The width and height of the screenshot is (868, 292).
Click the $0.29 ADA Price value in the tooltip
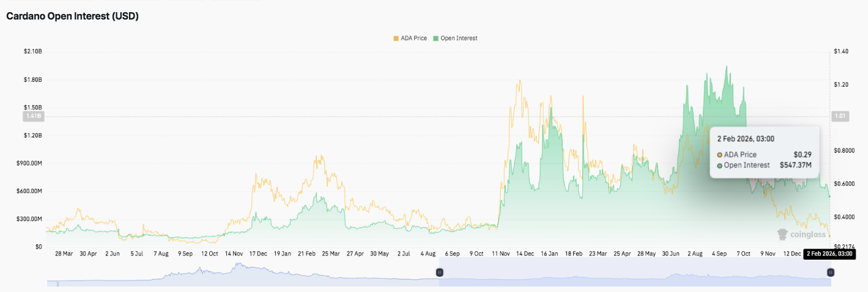[x=803, y=155]
